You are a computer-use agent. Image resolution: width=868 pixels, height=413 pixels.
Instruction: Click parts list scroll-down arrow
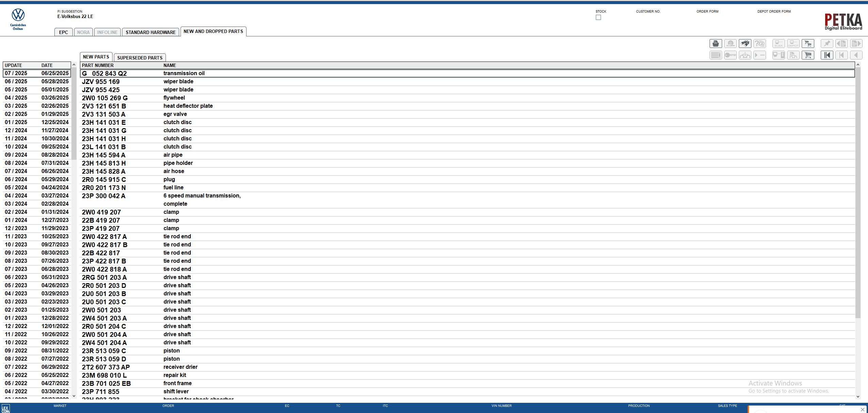[x=858, y=396]
